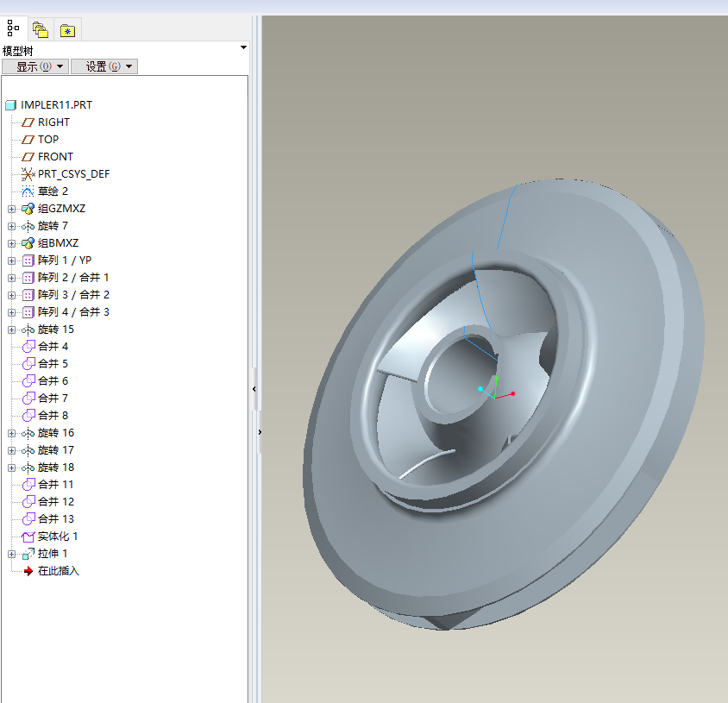Viewport: 728px width, 703px height.
Task: Click the 合并 4 merge feature icon
Action: 28,347
